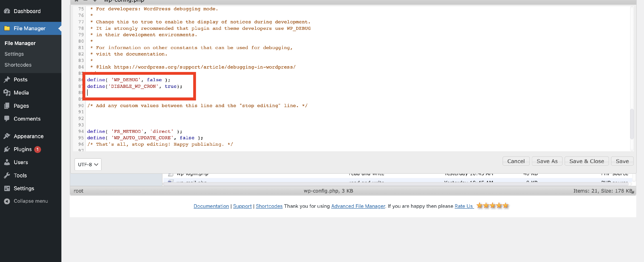Open the Shortcodes submenu item
The width and height of the screenshot is (644, 262).
[x=18, y=65]
